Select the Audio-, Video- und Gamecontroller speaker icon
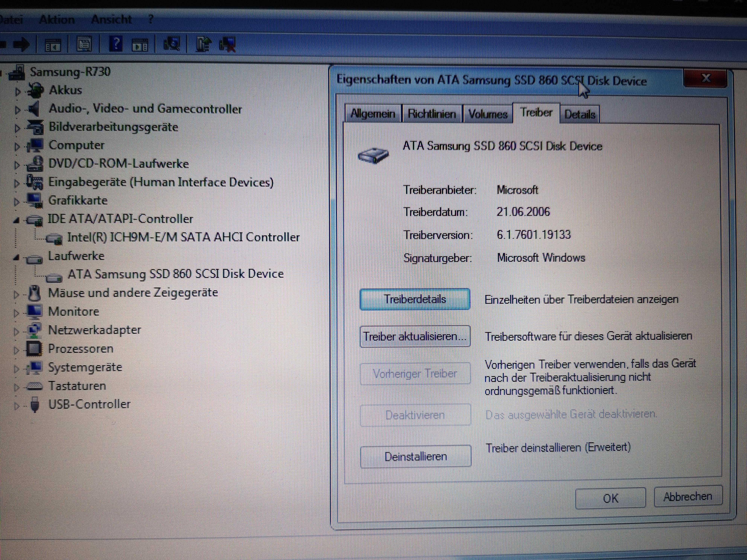 click(x=34, y=109)
